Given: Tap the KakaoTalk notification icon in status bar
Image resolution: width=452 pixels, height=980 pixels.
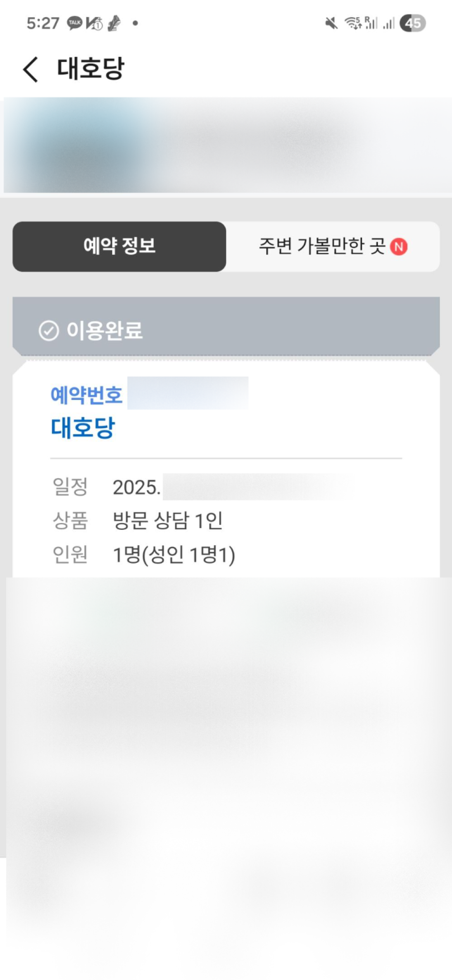Looking at the screenshot, I should [75, 23].
